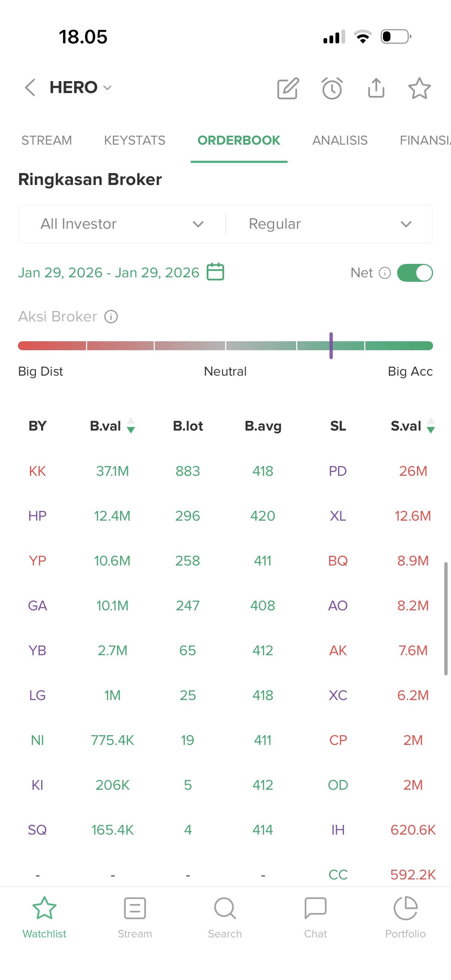The height and width of the screenshot is (980, 451).
Task: Open Chat from bottom navigation
Action: pos(315,917)
